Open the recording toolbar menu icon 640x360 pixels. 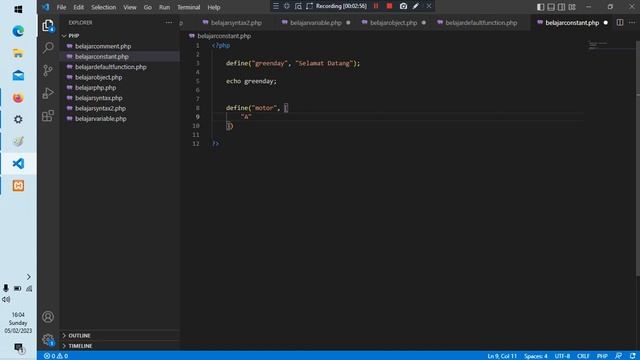coord(276,6)
